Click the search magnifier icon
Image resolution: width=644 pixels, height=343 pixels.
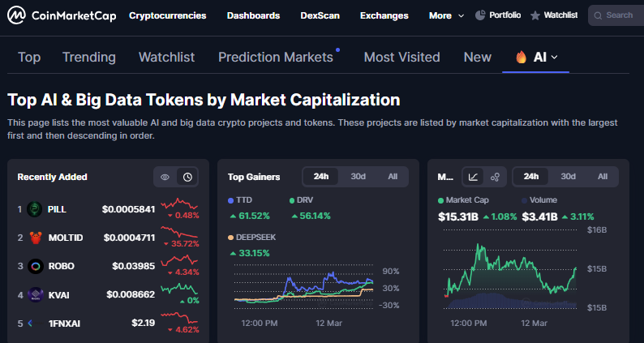598,15
